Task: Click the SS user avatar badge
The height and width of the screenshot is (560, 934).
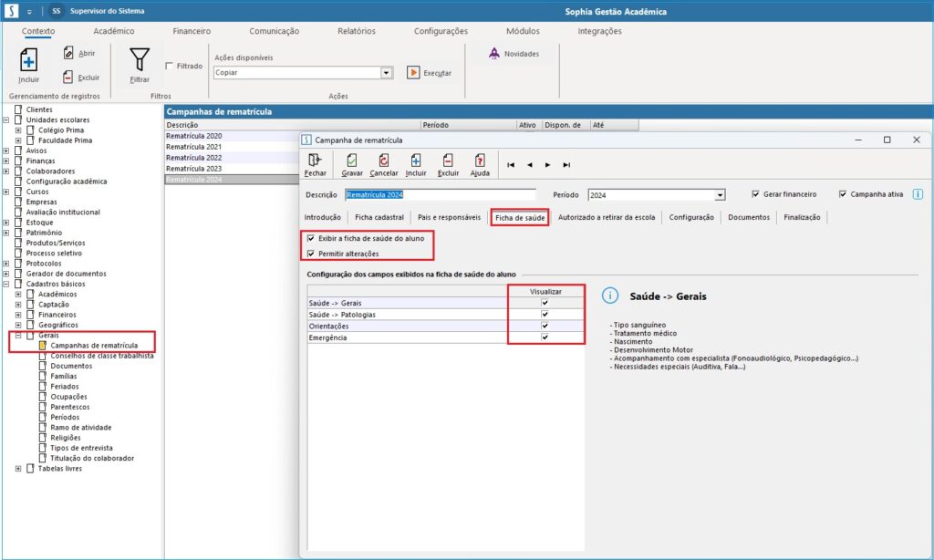Action: pyautogui.click(x=56, y=11)
